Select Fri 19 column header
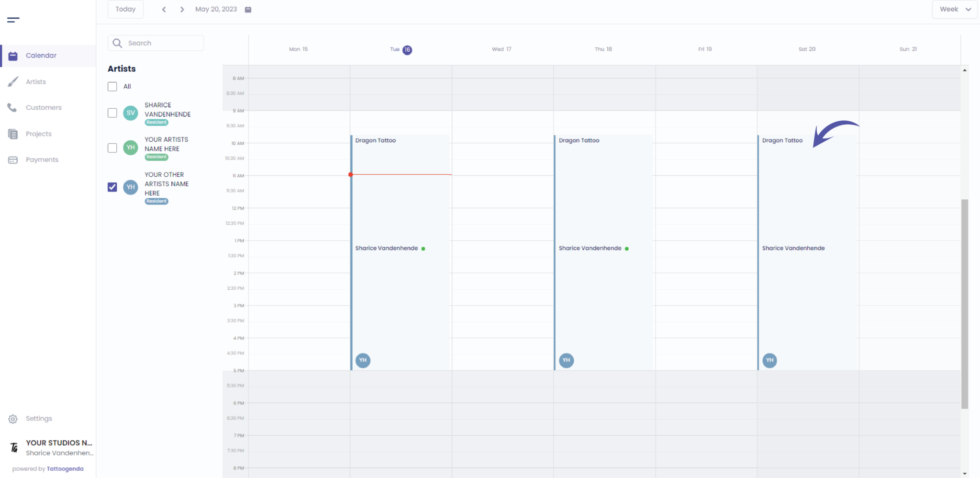The height and width of the screenshot is (478, 980). pyautogui.click(x=705, y=49)
